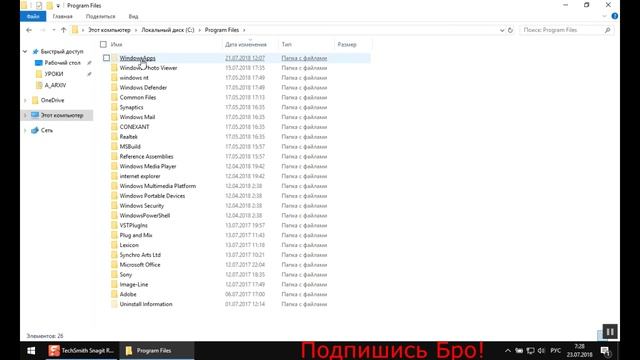Open A_ARXIV in the navigation pane
Image resolution: width=640 pixels, height=360 pixels.
tap(55, 85)
